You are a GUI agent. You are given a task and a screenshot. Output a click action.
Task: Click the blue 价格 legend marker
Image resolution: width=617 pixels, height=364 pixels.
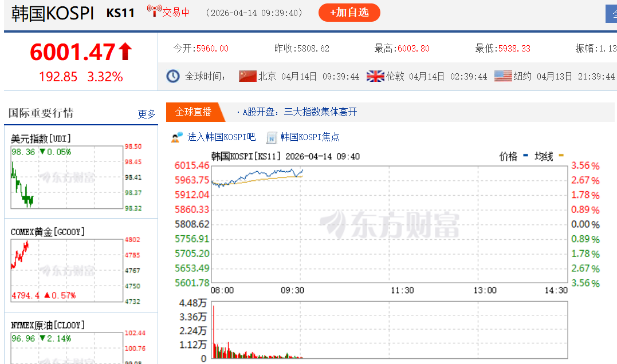click(x=526, y=156)
